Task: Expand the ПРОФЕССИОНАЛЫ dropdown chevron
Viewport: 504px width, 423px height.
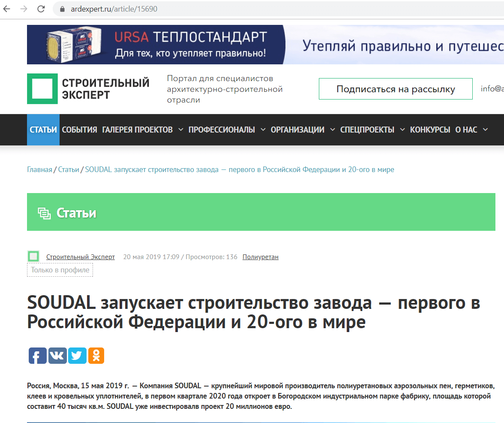Action: coord(263,130)
